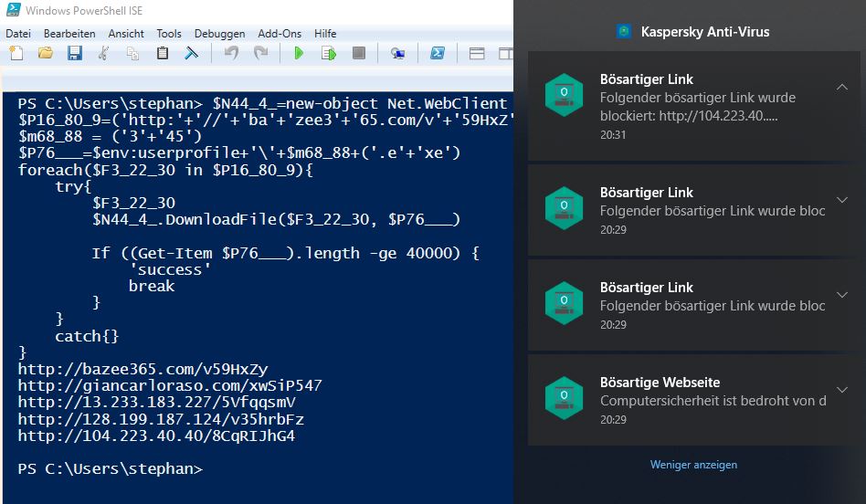Redo the action in toolbar
866x504 pixels.
[260, 53]
